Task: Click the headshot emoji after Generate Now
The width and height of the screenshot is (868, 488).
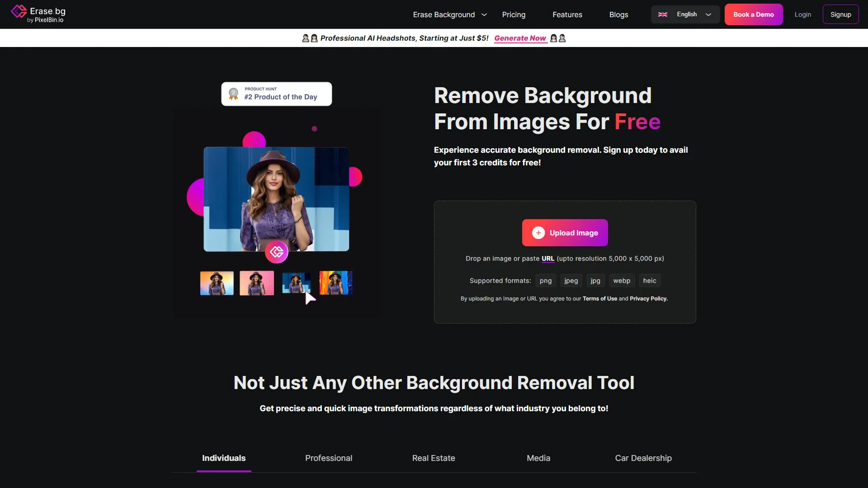Action: coord(558,38)
